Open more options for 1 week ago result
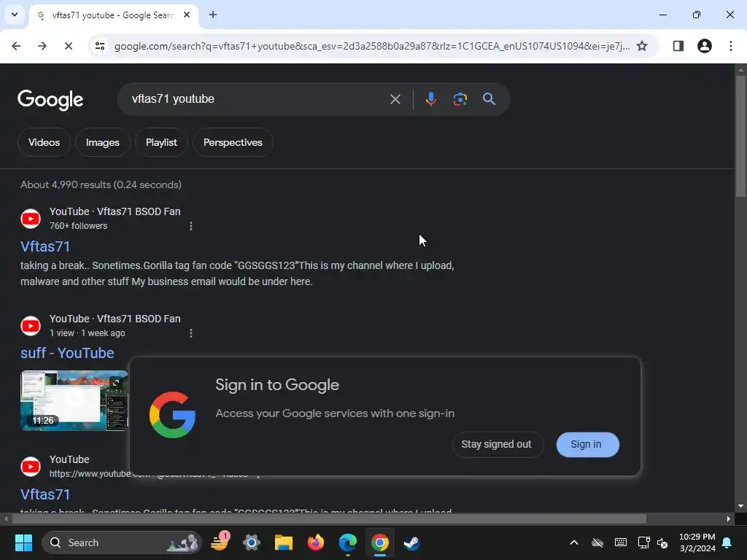The height and width of the screenshot is (560, 747). pyautogui.click(x=191, y=333)
